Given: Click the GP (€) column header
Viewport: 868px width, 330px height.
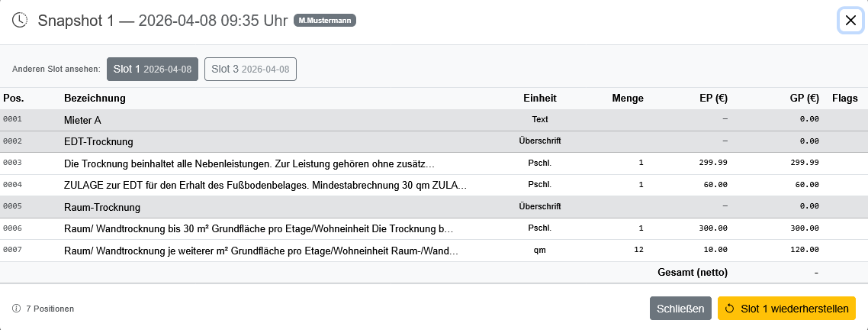Looking at the screenshot, I should (805, 99).
